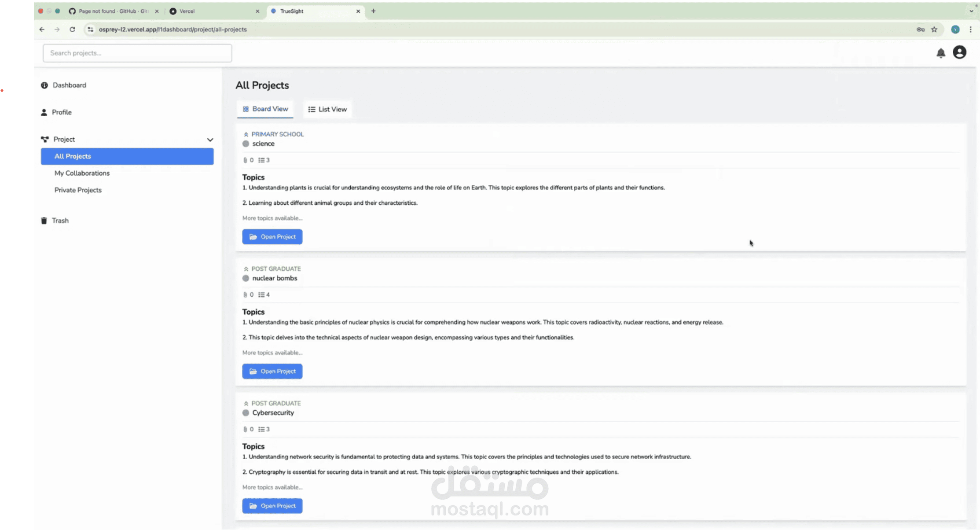
Task: Open the user account avatar menu
Action: pyautogui.click(x=960, y=52)
